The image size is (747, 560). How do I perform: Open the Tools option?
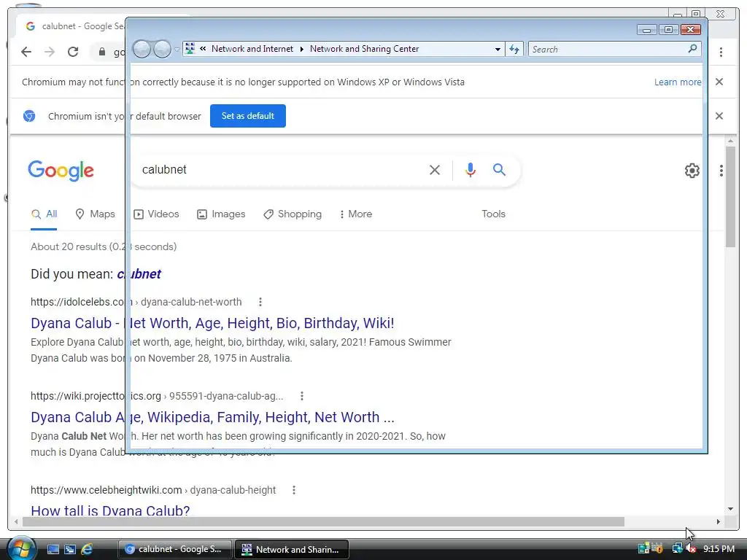[x=493, y=214]
